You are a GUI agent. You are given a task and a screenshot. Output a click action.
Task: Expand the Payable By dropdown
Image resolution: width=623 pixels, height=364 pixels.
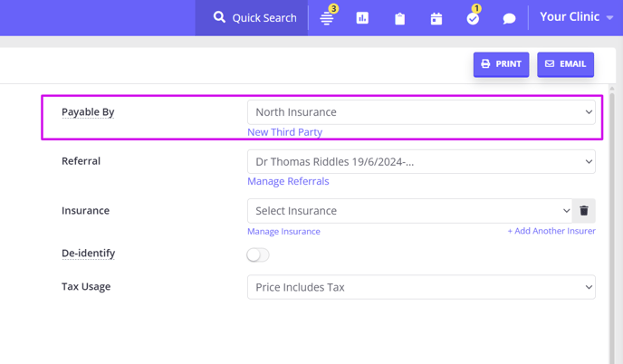(x=421, y=112)
